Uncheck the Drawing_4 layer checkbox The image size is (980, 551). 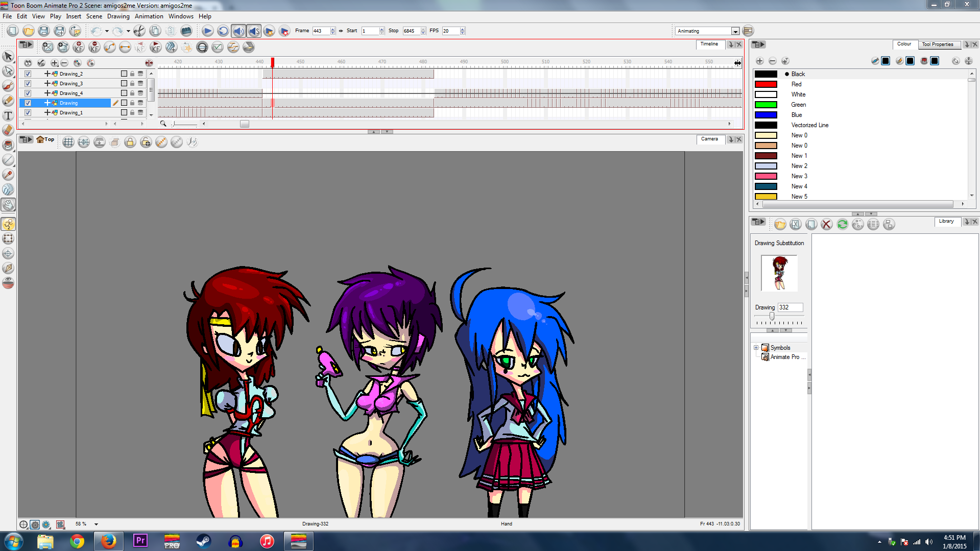click(x=28, y=93)
